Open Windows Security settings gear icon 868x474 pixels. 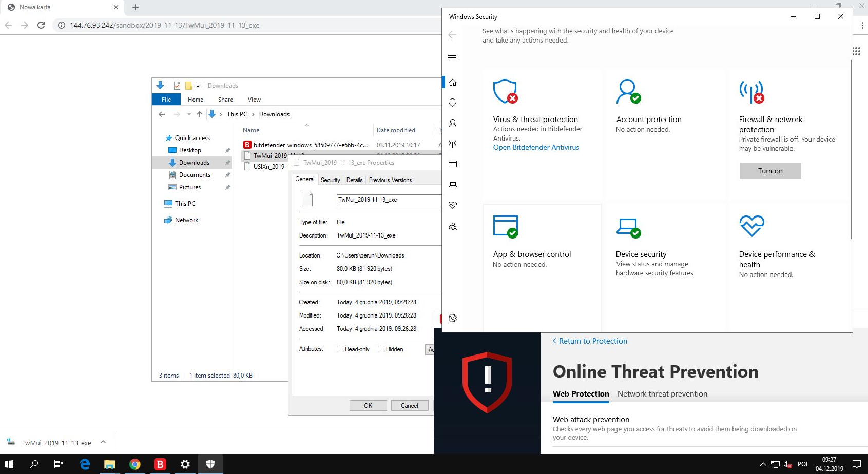click(x=452, y=318)
